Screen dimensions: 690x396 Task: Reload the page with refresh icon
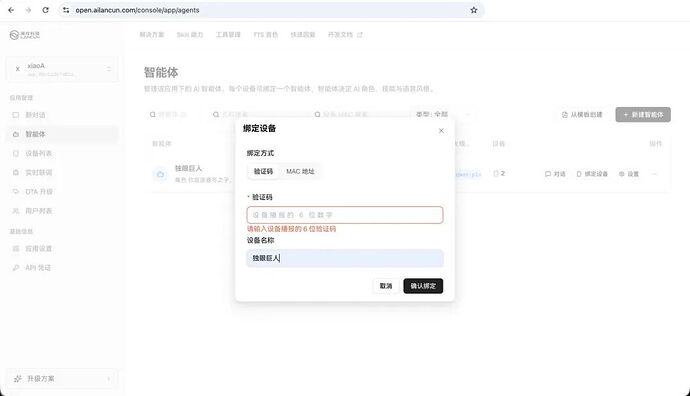(x=45, y=10)
